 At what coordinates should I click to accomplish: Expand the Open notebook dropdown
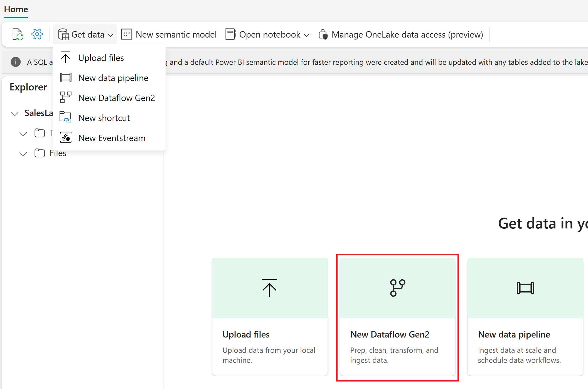click(307, 35)
